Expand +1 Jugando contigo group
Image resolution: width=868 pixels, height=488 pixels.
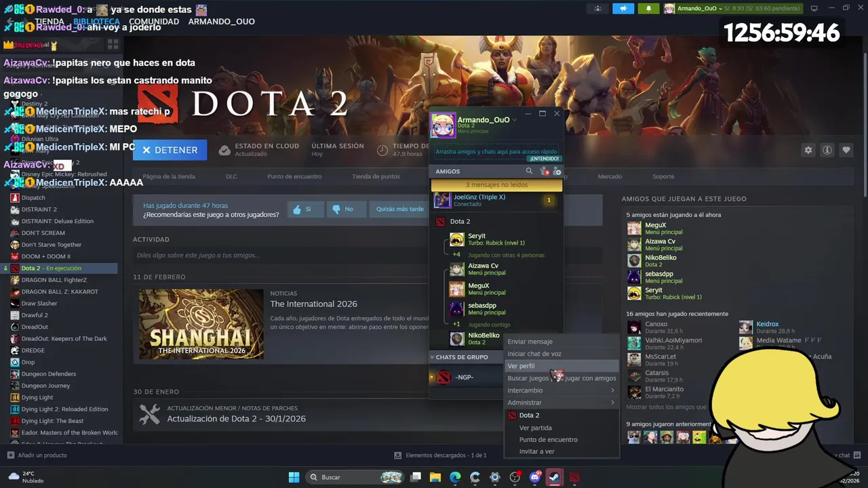point(486,325)
